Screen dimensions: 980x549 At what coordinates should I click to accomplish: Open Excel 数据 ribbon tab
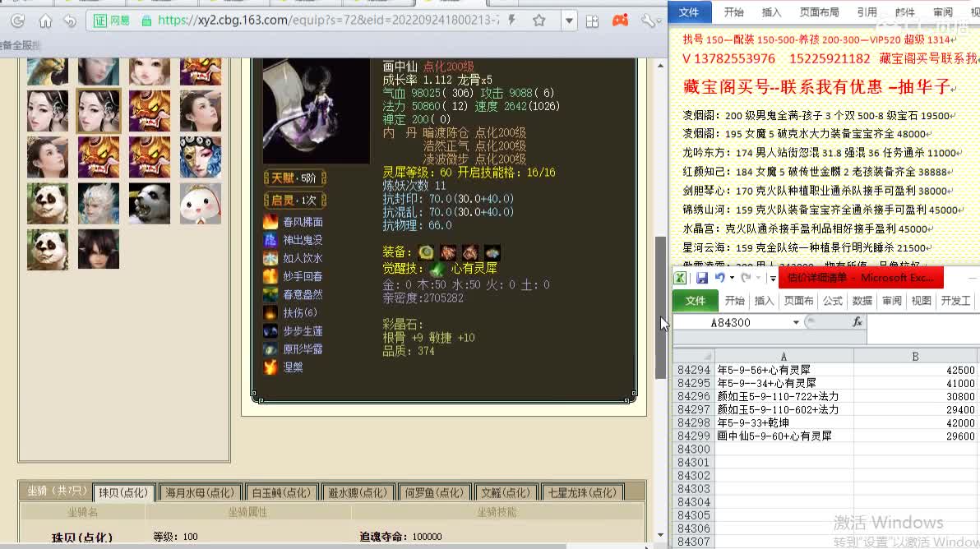click(862, 301)
